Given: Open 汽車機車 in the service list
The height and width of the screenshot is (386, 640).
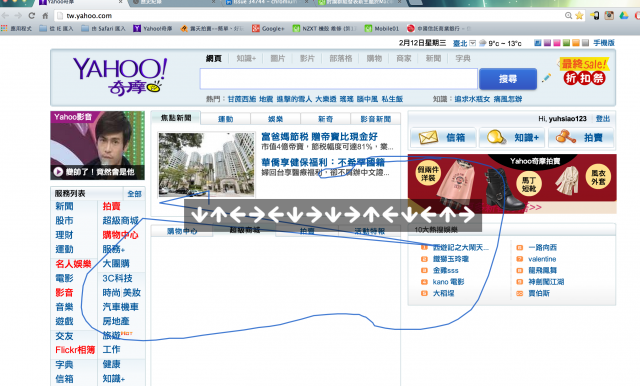Looking at the screenshot, I should pyautogui.click(x=121, y=307).
